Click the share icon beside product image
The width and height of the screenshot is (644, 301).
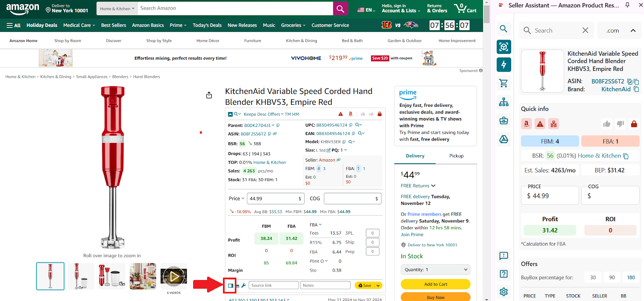click(x=209, y=95)
